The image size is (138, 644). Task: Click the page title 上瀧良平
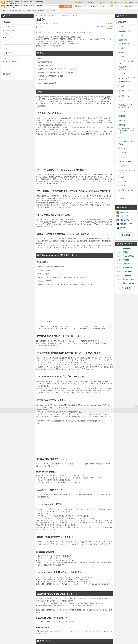[41, 20]
